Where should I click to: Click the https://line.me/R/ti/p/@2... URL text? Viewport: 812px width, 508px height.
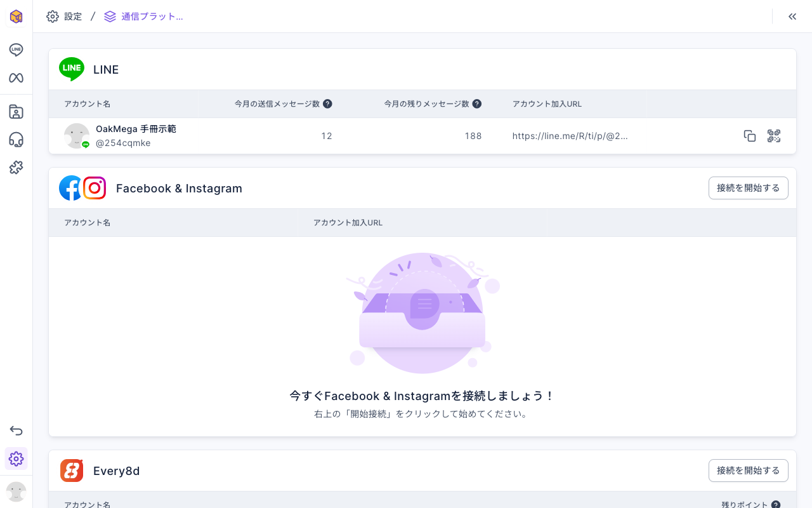(x=570, y=136)
